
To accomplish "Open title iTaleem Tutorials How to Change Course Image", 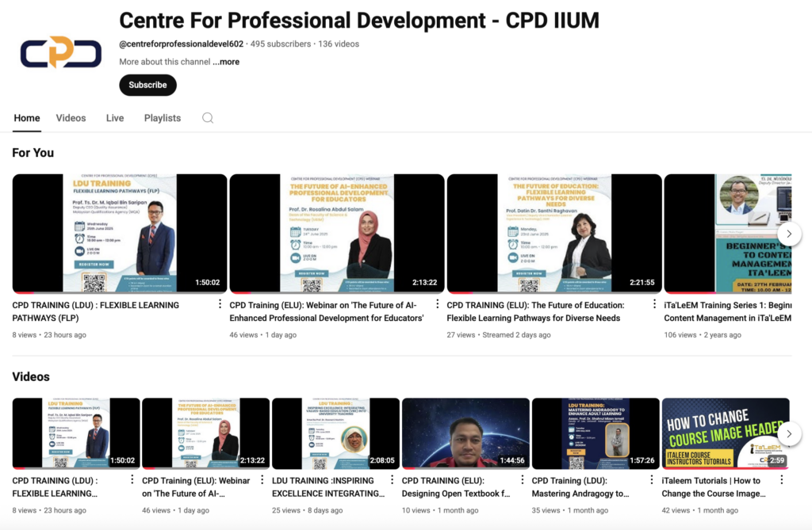I will (714, 487).
